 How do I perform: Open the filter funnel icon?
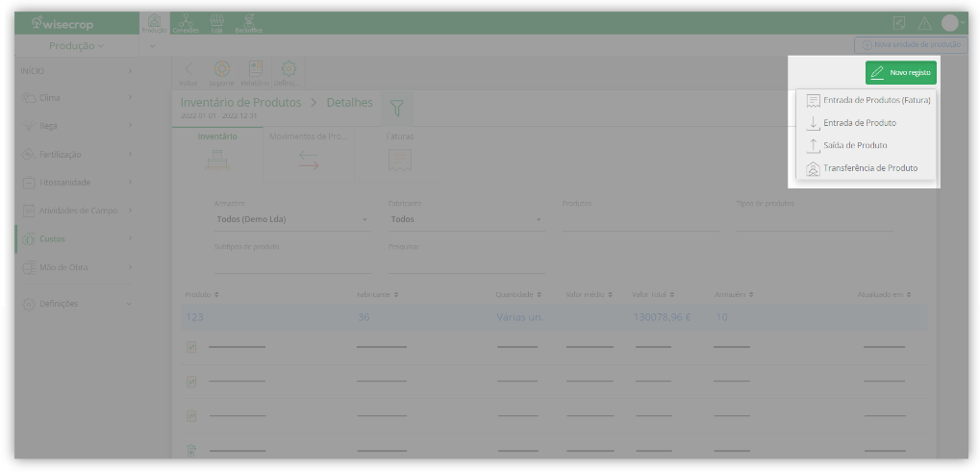click(397, 108)
